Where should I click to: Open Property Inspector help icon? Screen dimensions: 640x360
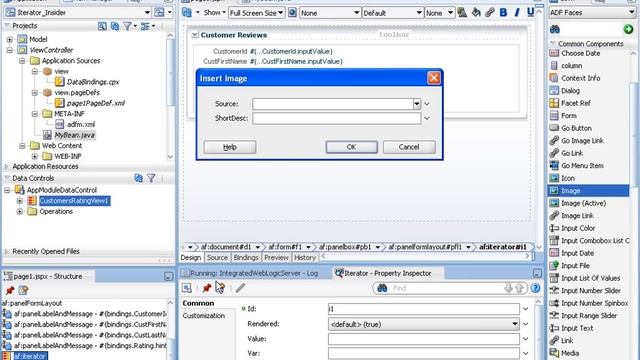[535, 288]
